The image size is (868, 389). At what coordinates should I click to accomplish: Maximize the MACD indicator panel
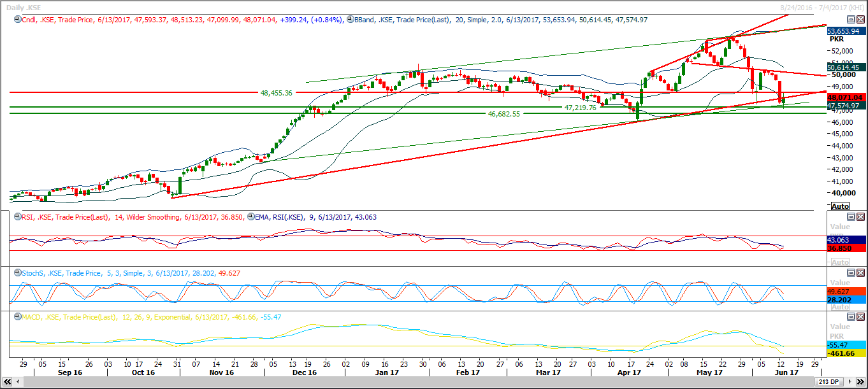pyautogui.click(x=851, y=317)
